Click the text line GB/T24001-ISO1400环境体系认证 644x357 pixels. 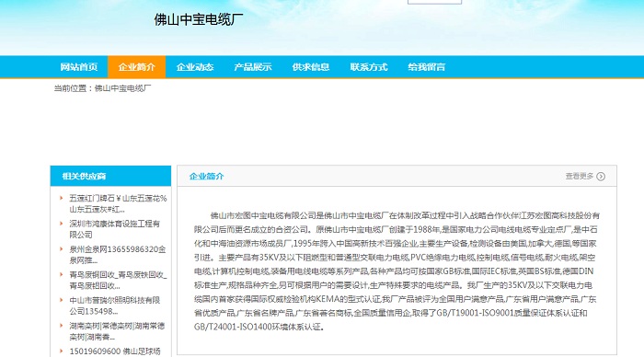(259, 327)
